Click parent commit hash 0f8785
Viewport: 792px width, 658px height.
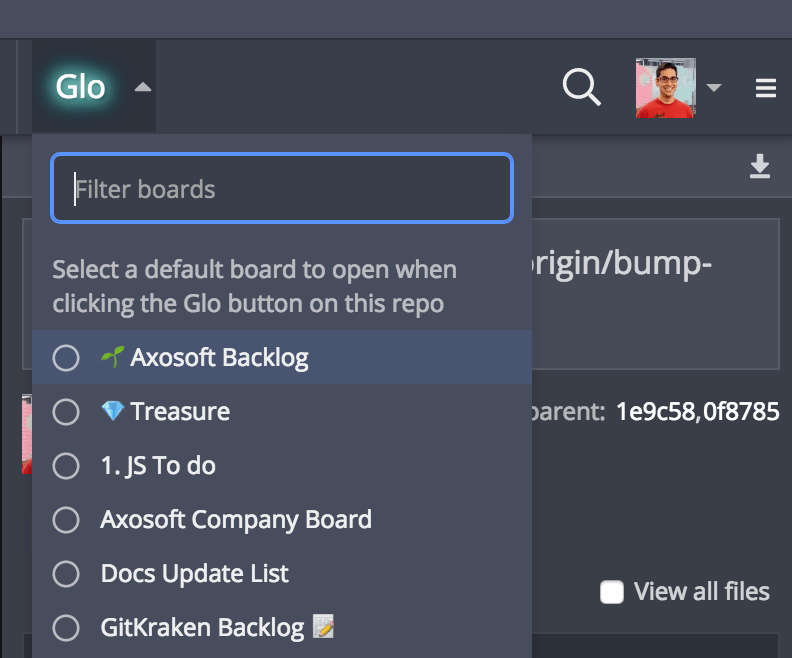pyautogui.click(x=743, y=411)
